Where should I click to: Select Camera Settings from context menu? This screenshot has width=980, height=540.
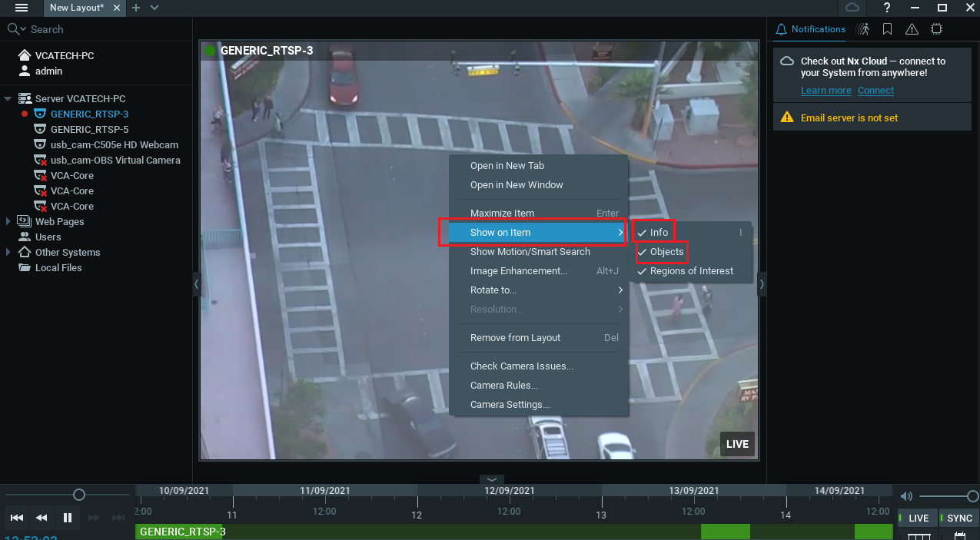[509, 405]
